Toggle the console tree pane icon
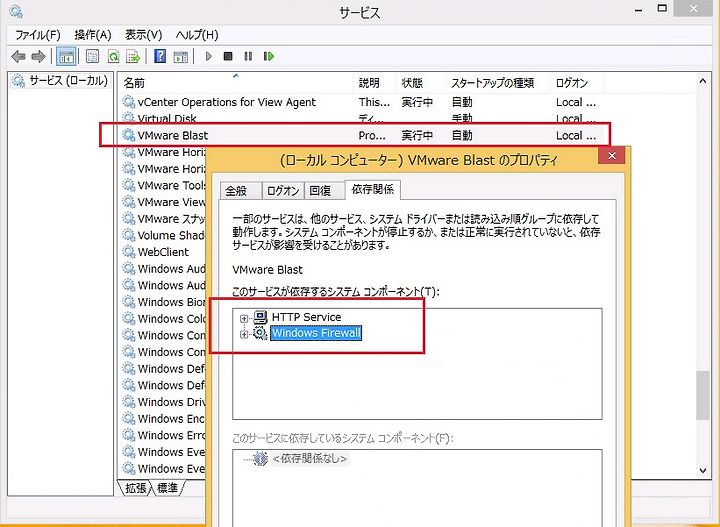The height and width of the screenshot is (527, 720). pyautogui.click(x=66, y=56)
